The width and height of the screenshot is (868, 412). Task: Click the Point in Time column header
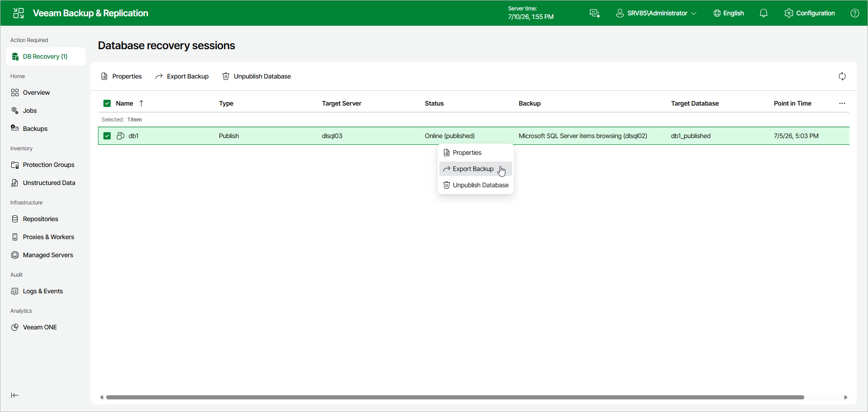pyautogui.click(x=792, y=103)
